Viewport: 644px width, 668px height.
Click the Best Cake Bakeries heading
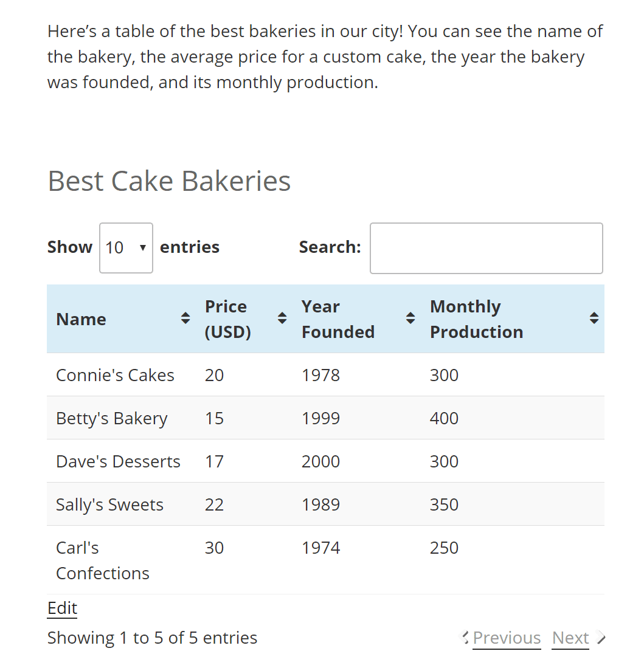168,181
